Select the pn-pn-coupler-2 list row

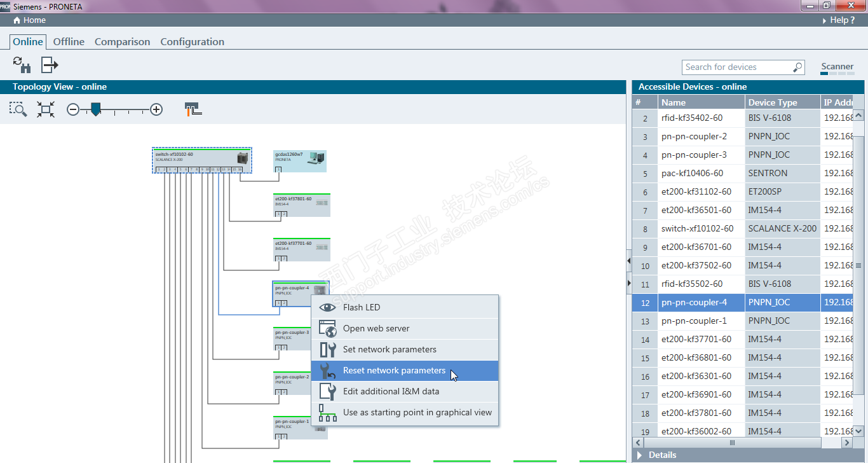(x=742, y=137)
